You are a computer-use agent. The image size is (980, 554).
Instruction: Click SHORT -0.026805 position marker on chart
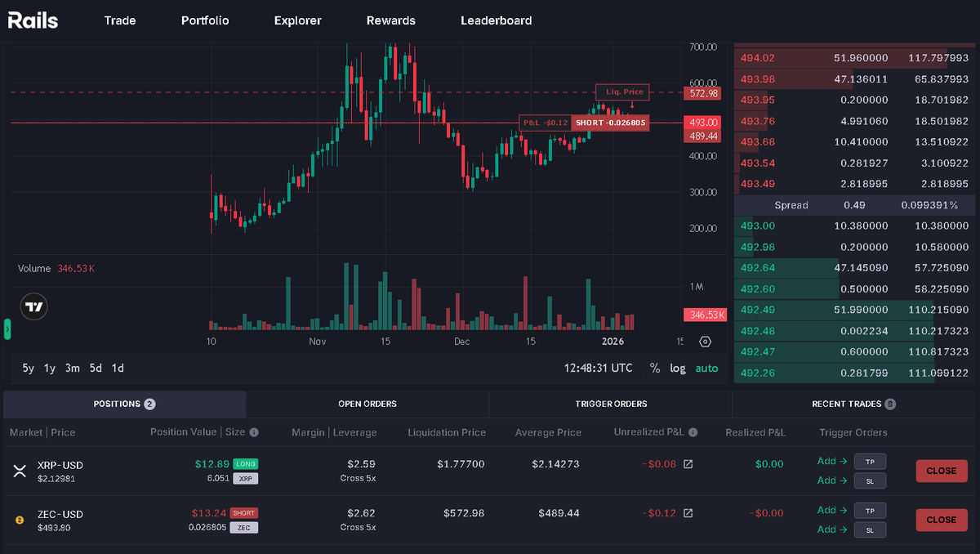pos(610,123)
